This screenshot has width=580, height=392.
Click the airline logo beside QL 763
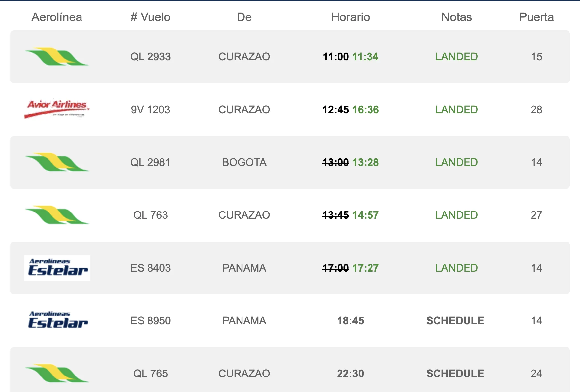(x=57, y=215)
